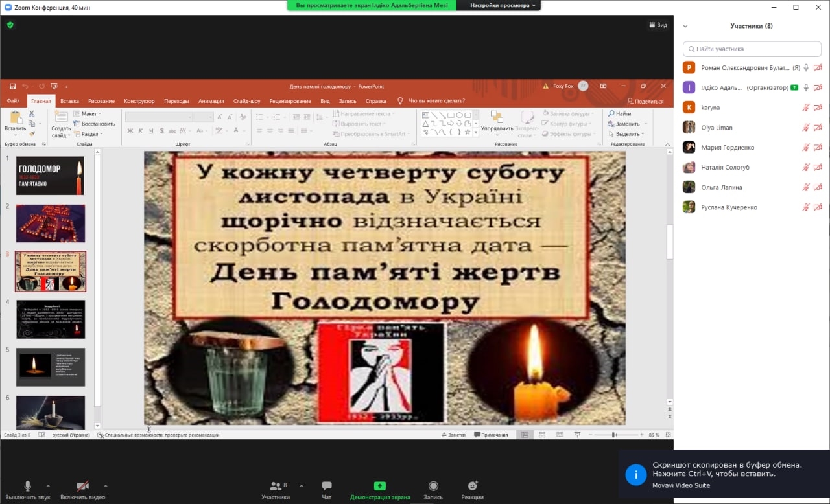Adjust the PowerPoint zoom slider
830x504 pixels.
click(x=613, y=435)
